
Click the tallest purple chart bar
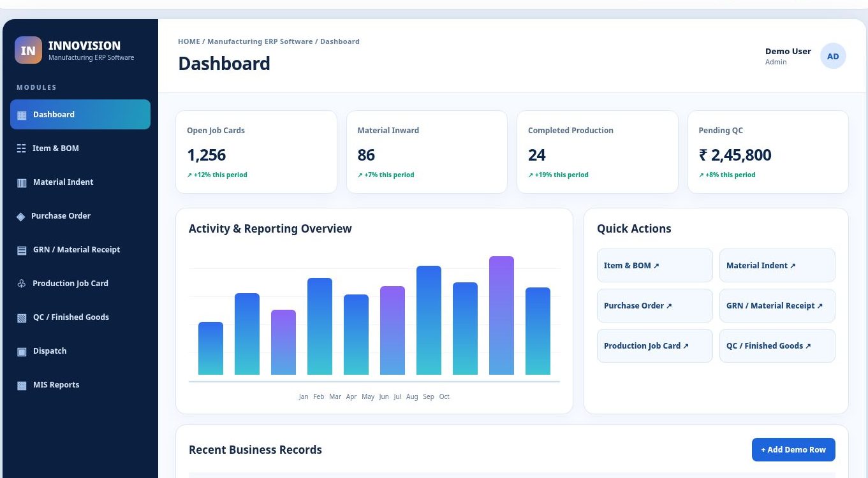501,315
